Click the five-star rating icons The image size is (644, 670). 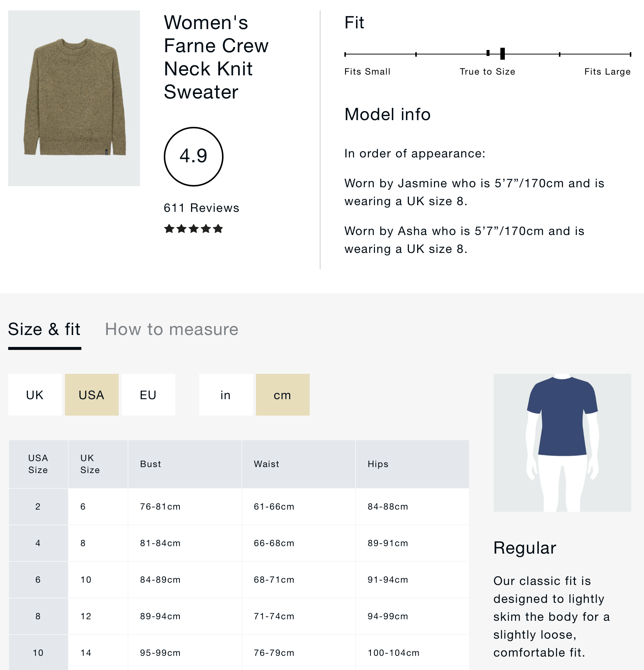[x=193, y=229]
